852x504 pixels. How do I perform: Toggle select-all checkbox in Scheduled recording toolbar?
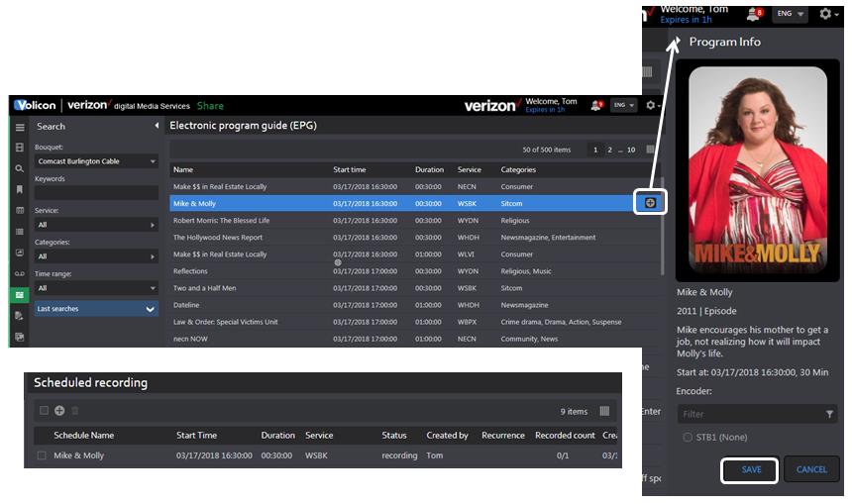coord(44,411)
